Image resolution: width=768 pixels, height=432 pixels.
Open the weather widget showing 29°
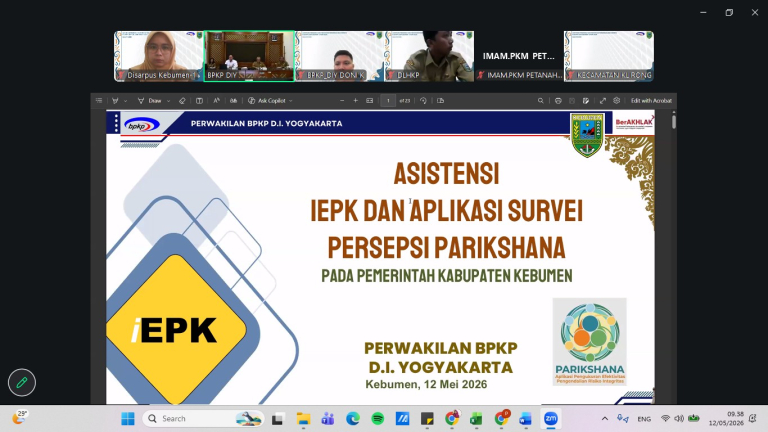tap(19, 417)
